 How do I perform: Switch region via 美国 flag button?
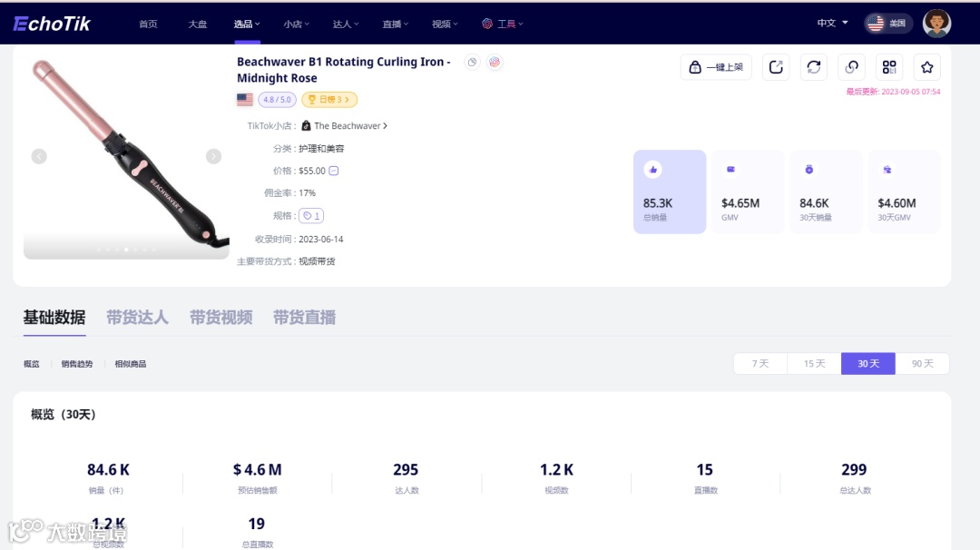[x=888, y=23]
